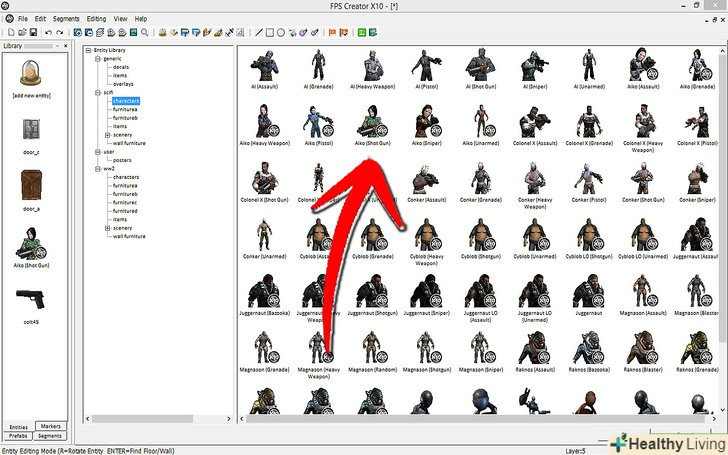Click the New file toolbar icon
Viewport: 728px width, 455px height.
coord(11,32)
